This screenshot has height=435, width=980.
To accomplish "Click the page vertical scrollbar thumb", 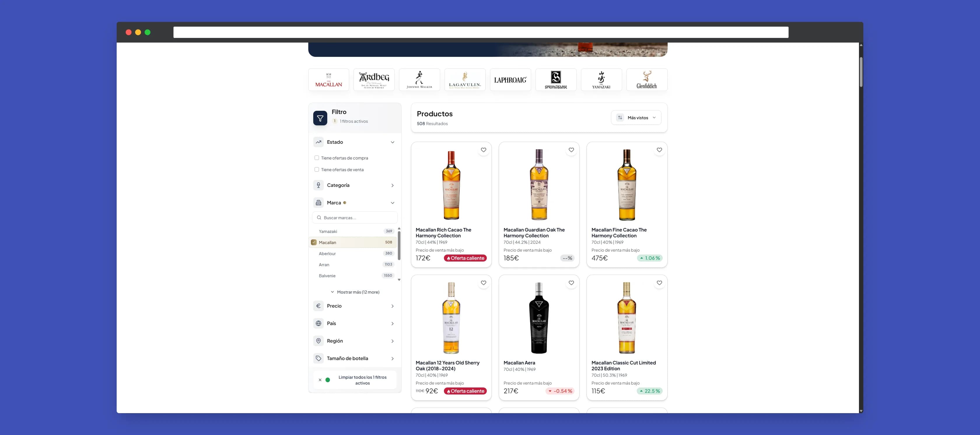I will pos(861,72).
